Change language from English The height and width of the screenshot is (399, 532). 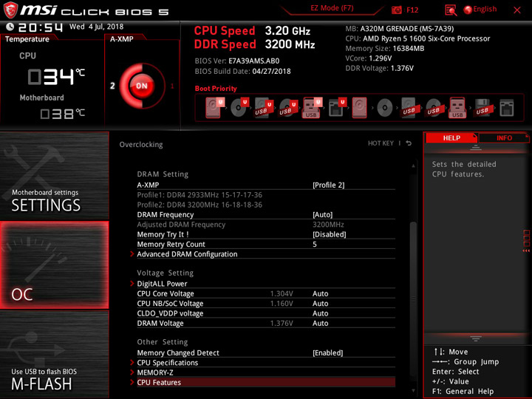485,9
